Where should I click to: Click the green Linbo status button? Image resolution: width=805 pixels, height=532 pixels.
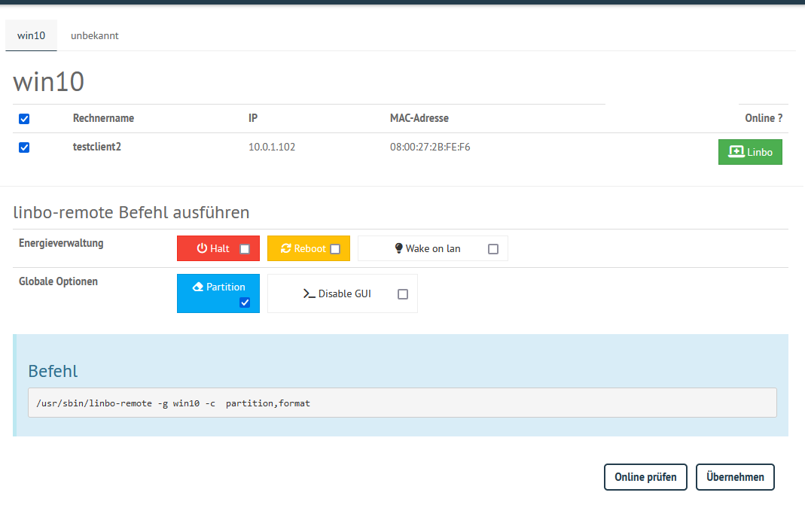(x=750, y=152)
